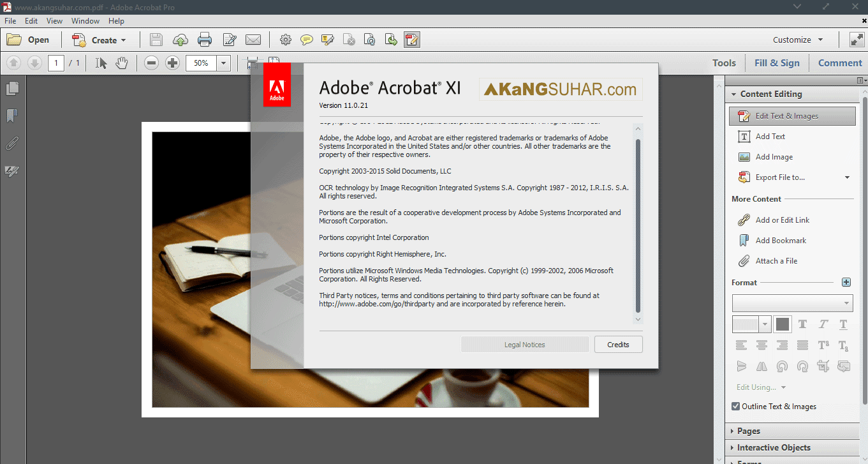868x464 pixels.
Task: Open the zoom percentage dropdown arrow
Action: click(223, 63)
